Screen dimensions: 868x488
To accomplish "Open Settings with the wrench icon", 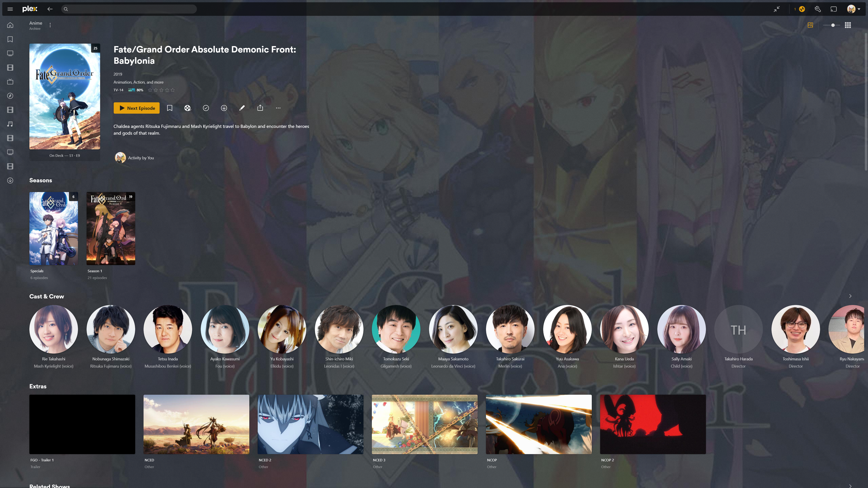I will tap(818, 9).
